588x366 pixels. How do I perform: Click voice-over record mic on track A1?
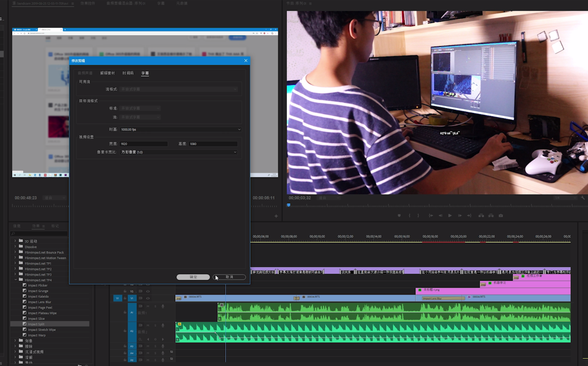[163, 306]
